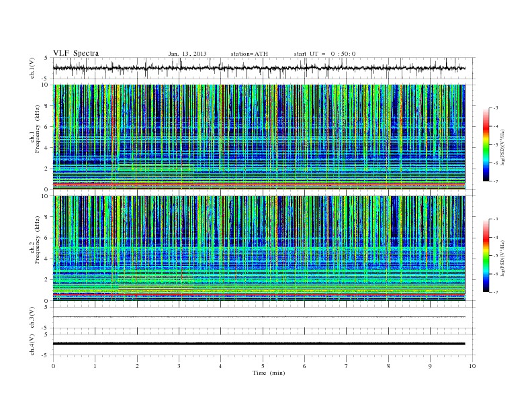Click the "-3" tick on ch.1 color bar
The width and height of the screenshot is (532, 411).
pyautogui.click(x=495, y=108)
